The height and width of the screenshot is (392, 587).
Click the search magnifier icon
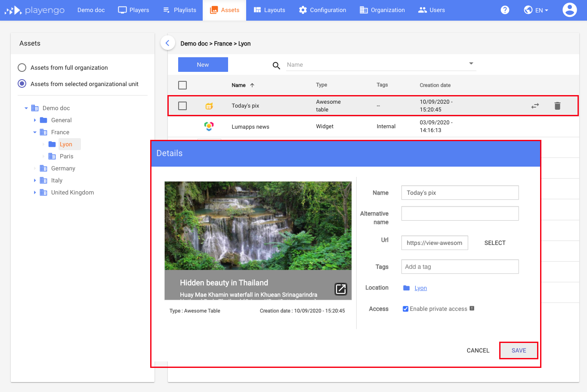point(276,65)
